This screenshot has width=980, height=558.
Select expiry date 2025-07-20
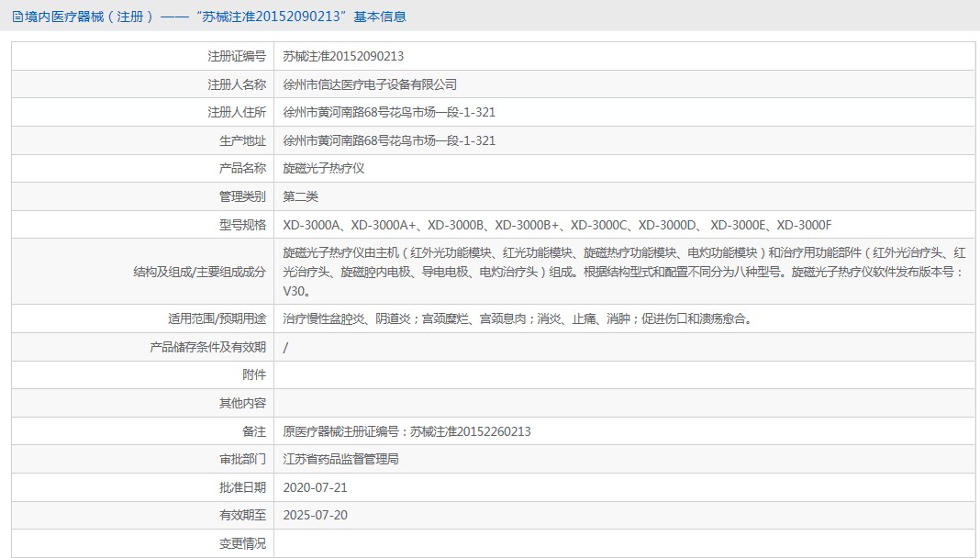315,516
